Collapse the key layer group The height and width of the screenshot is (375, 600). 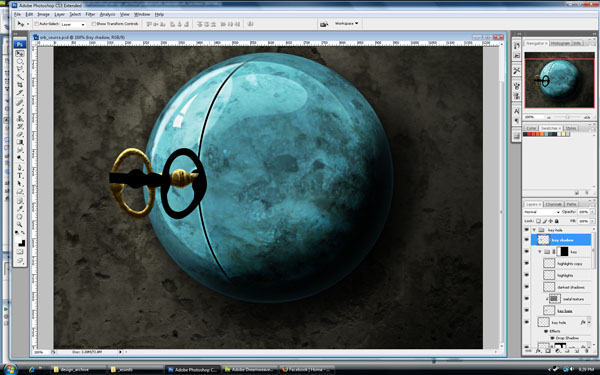point(540,252)
